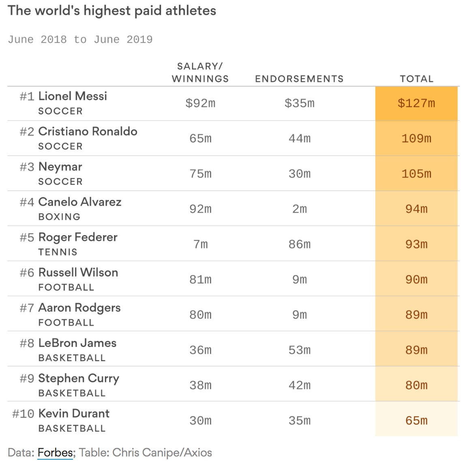Screen dimensions: 476x467
Task: Click Kevin Durant's name in row ten
Action: [x=74, y=413]
